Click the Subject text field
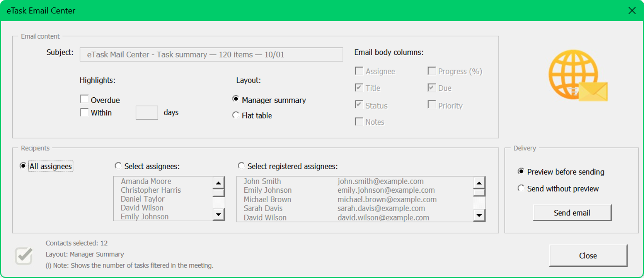The image size is (644, 278). pyautogui.click(x=211, y=54)
